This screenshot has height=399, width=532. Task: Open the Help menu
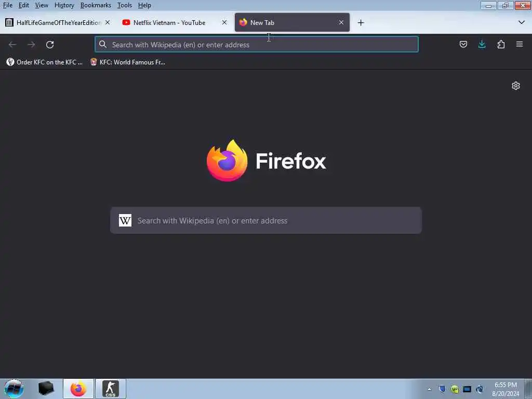144,5
